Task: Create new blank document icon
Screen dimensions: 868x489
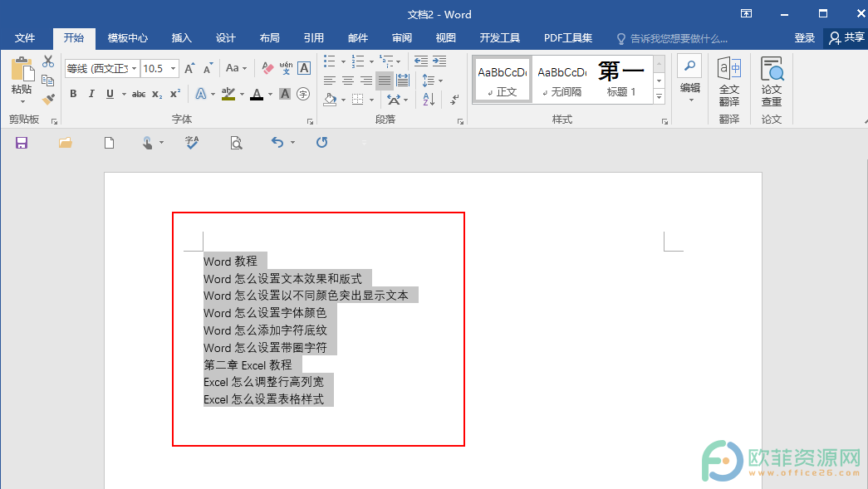Action: click(109, 143)
